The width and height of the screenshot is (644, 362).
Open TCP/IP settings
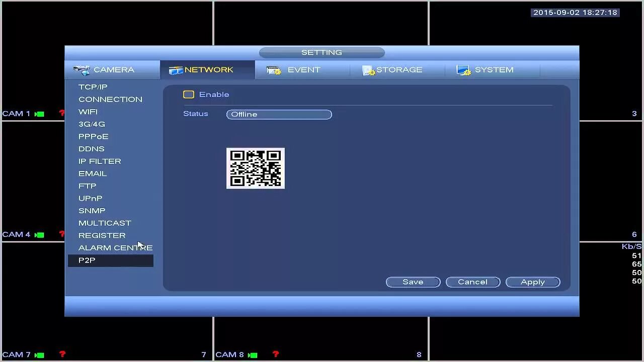tap(93, 87)
